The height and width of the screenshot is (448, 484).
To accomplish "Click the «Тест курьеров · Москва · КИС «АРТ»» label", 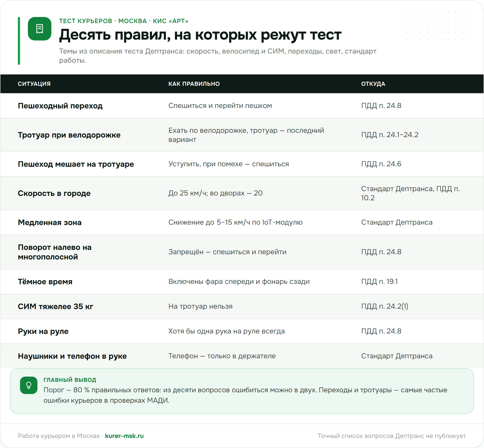I will tap(124, 21).
